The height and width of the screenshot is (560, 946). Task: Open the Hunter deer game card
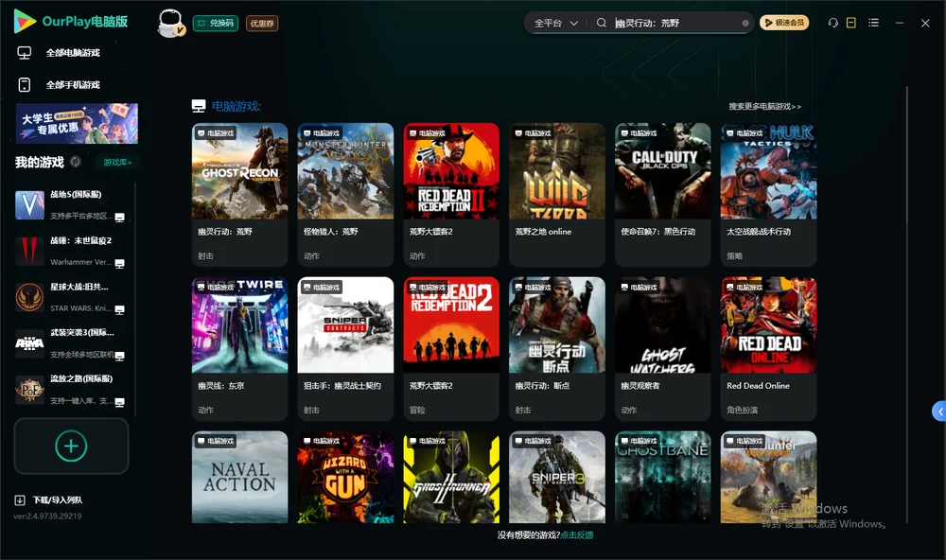click(768, 477)
